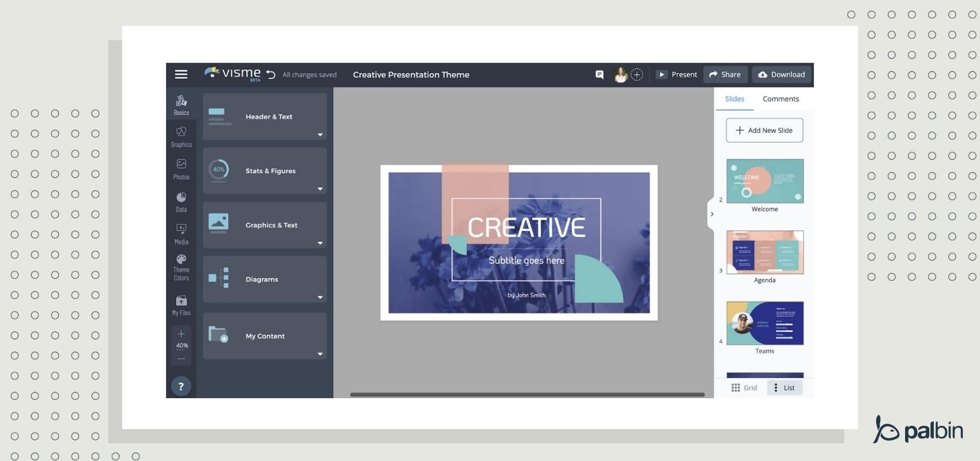
Task: Expand the Stats & Figures dropdown
Action: click(320, 189)
